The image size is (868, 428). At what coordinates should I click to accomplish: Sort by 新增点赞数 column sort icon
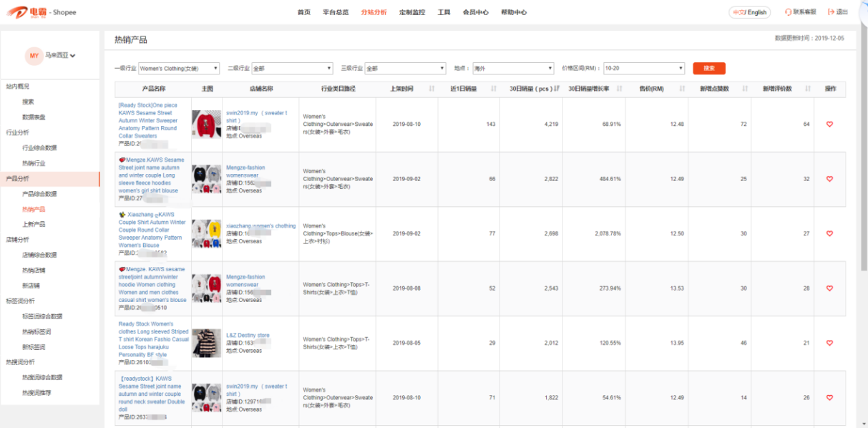(745, 89)
